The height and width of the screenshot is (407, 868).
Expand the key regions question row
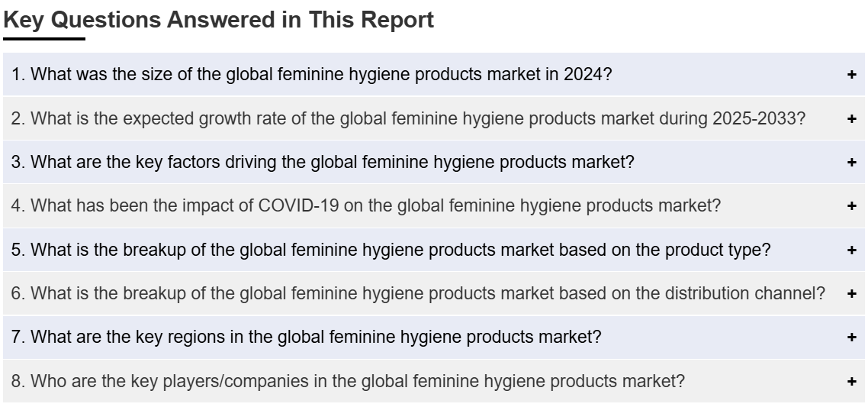(433, 338)
